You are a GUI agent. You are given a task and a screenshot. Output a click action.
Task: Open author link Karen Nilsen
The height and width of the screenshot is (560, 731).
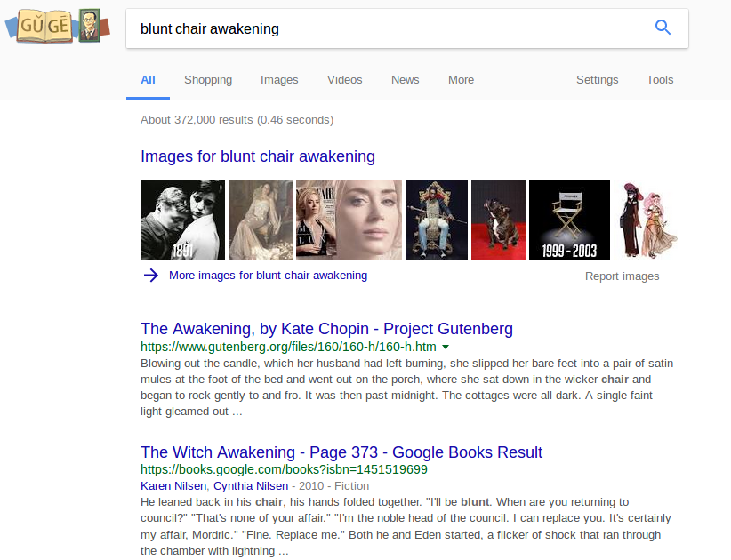click(x=173, y=486)
